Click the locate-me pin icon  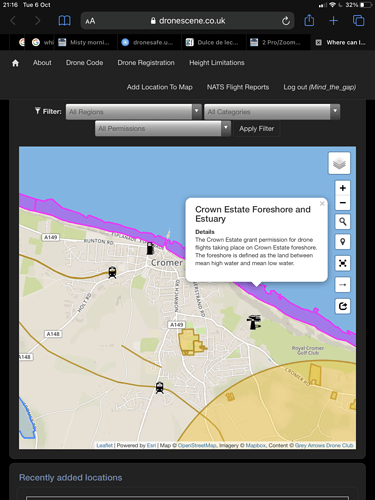tap(342, 242)
